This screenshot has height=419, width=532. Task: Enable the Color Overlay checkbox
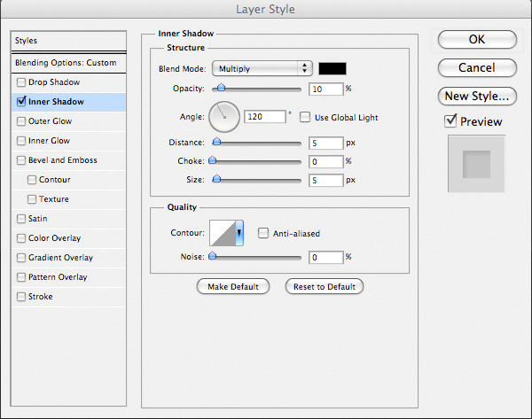pos(21,238)
